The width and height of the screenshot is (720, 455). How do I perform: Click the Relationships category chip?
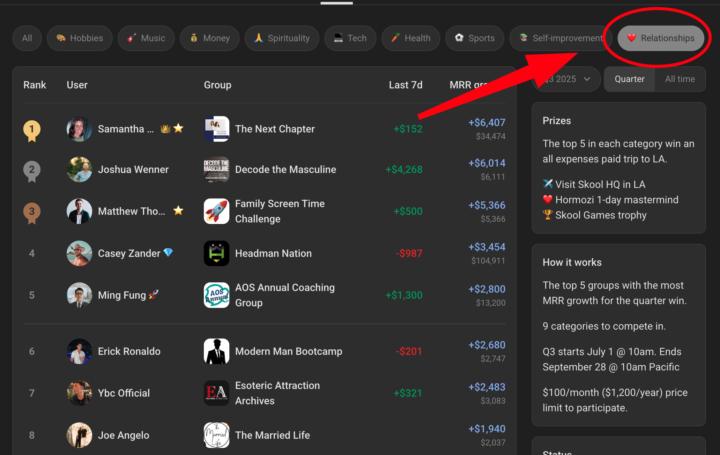[x=661, y=38]
